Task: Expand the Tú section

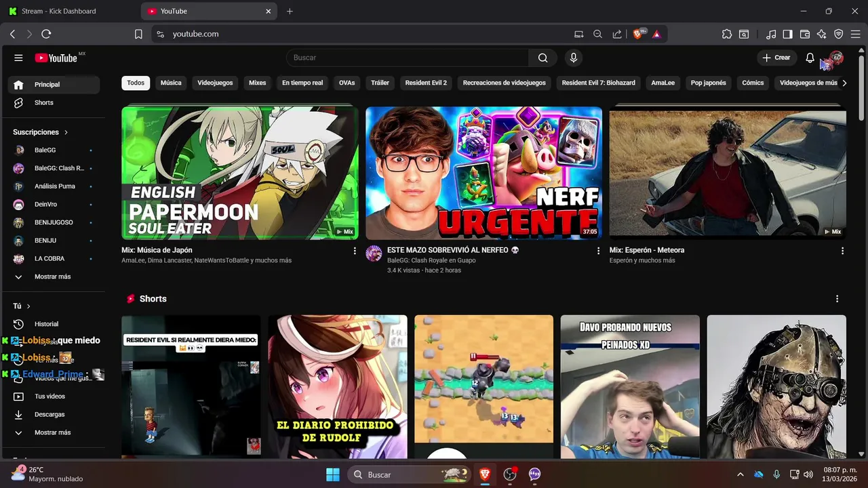Action: (22, 306)
